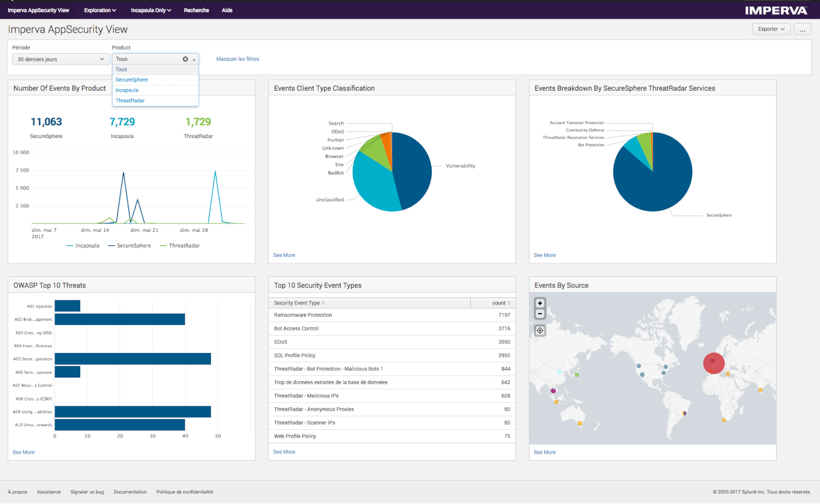
Task: Click the map reset view target icon
Action: [540, 331]
